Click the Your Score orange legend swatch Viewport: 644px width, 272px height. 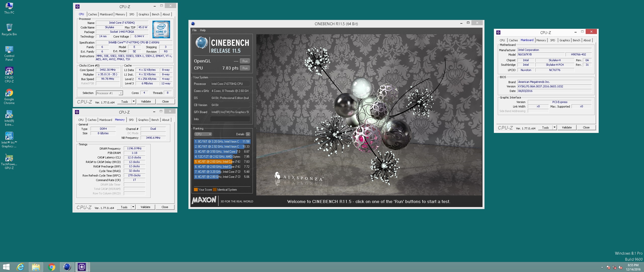click(x=196, y=190)
